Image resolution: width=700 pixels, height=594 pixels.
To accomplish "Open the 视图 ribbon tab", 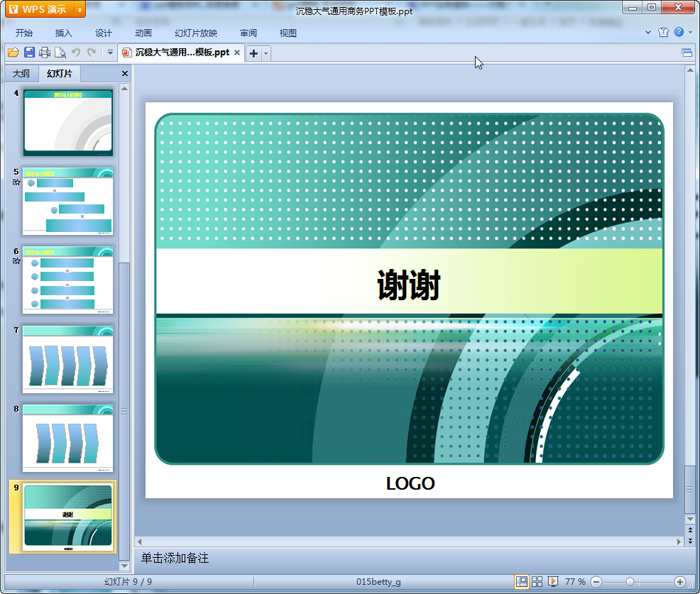I will pyautogui.click(x=288, y=33).
